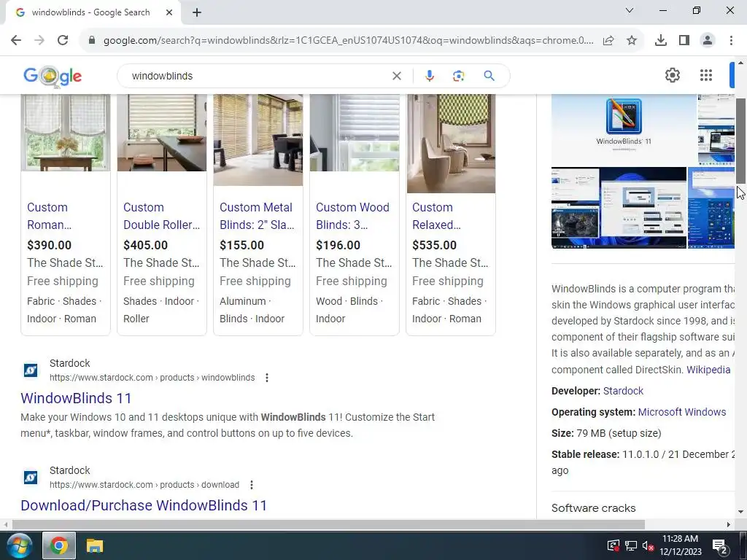
Task: Open Google quick settings gear
Action: [672, 75]
